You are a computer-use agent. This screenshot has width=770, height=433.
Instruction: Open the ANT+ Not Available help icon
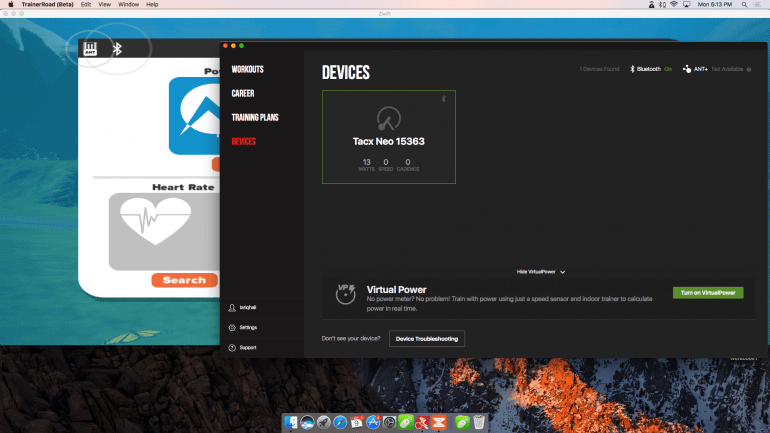point(749,70)
